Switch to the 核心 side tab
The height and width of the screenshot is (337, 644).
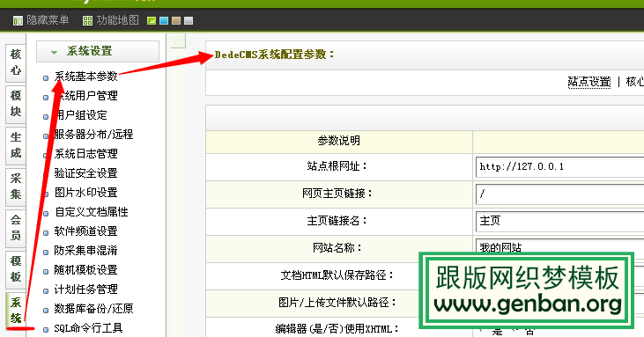pyautogui.click(x=16, y=62)
